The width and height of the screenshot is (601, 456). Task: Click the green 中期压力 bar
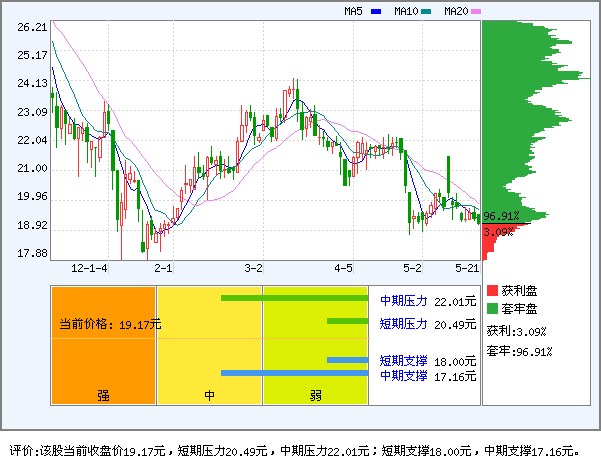[x=294, y=298]
